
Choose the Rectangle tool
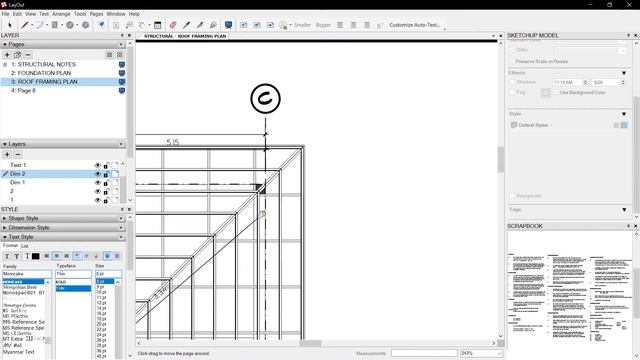click(55, 25)
